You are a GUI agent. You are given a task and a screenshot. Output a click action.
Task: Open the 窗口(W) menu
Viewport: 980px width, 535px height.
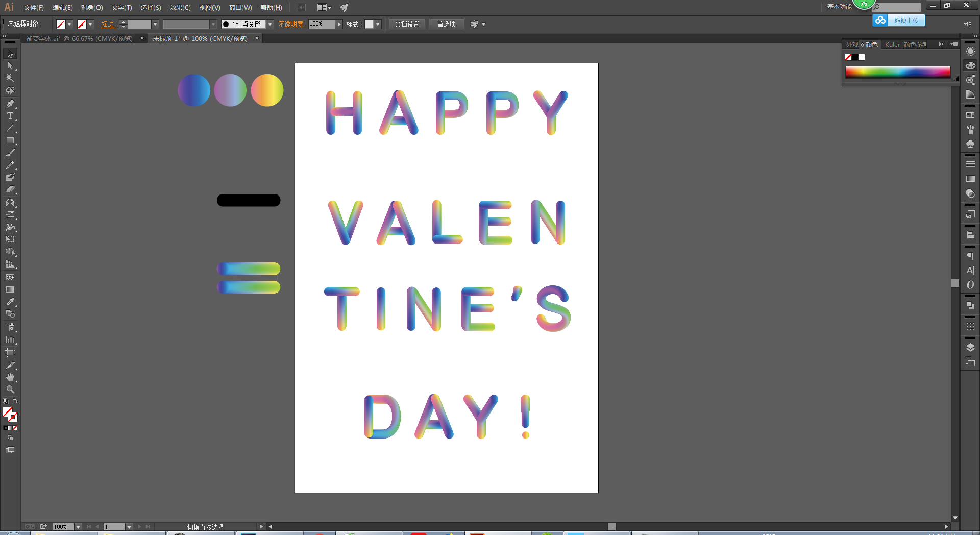(240, 8)
